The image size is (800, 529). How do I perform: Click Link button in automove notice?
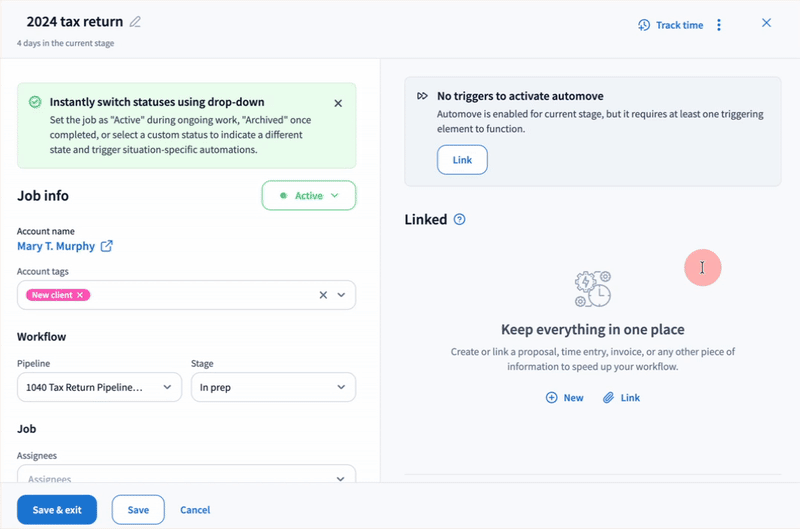click(462, 160)
